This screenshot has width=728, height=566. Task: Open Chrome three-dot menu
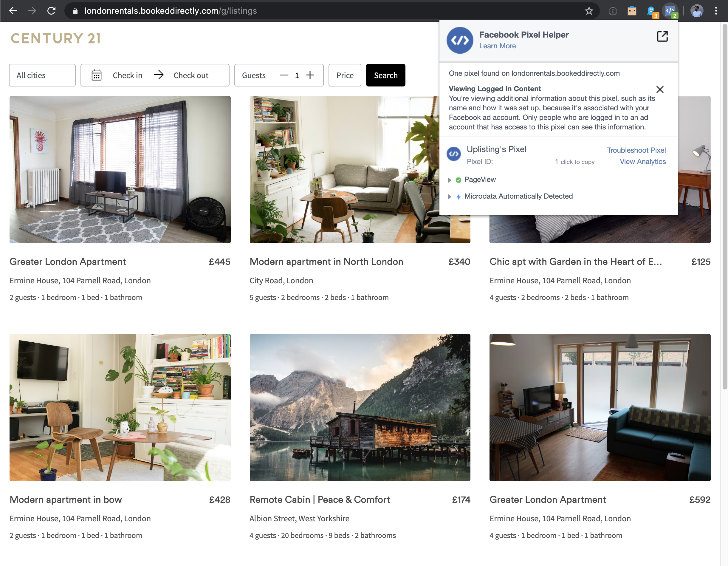point(716,11)
